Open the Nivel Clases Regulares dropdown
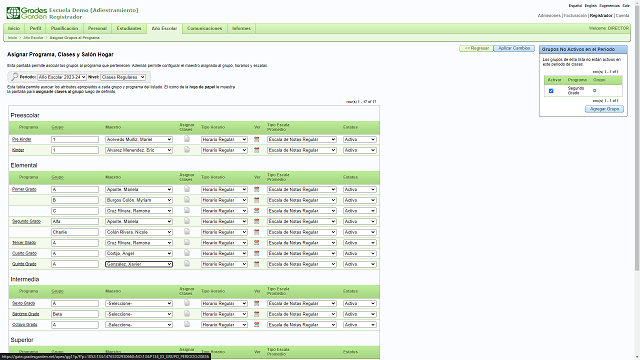Screen dimensions: 640x360 123,77
